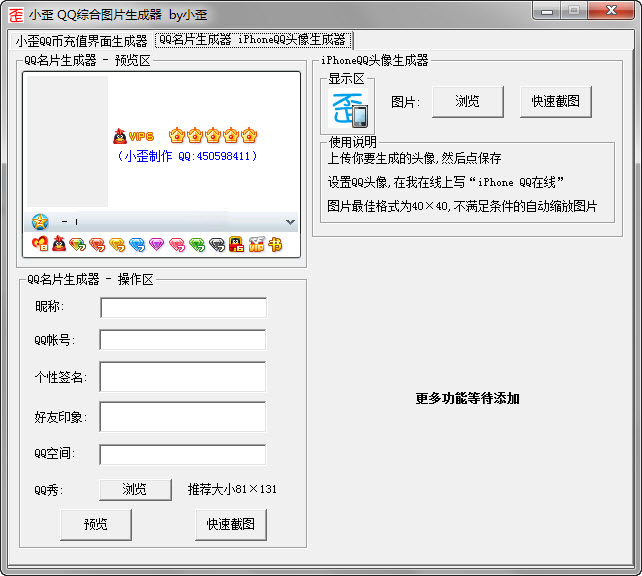
Task: Click the 预览 button
Action: (x=96, y=524)
